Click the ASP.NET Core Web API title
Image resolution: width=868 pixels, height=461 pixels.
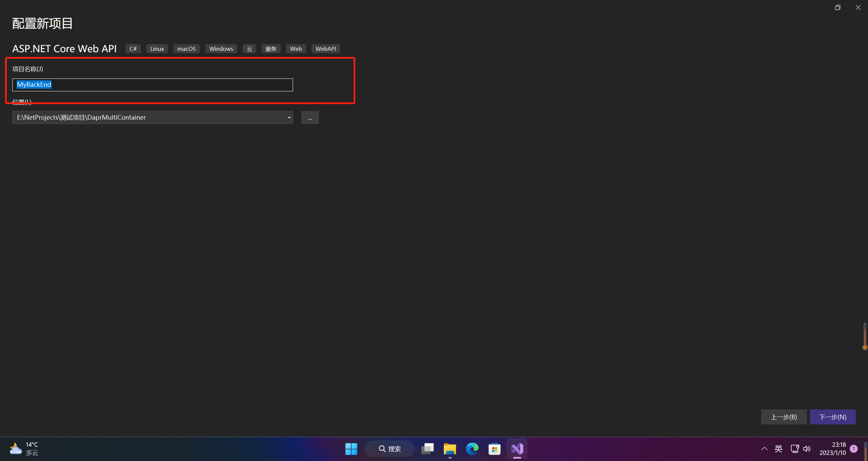click(x=64, y=49)
